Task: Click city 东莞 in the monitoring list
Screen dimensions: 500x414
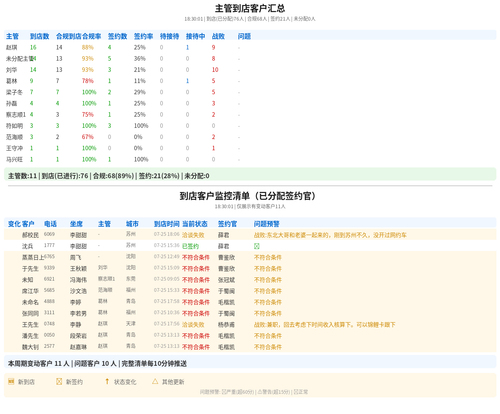Action: click(x=131, y=279)
